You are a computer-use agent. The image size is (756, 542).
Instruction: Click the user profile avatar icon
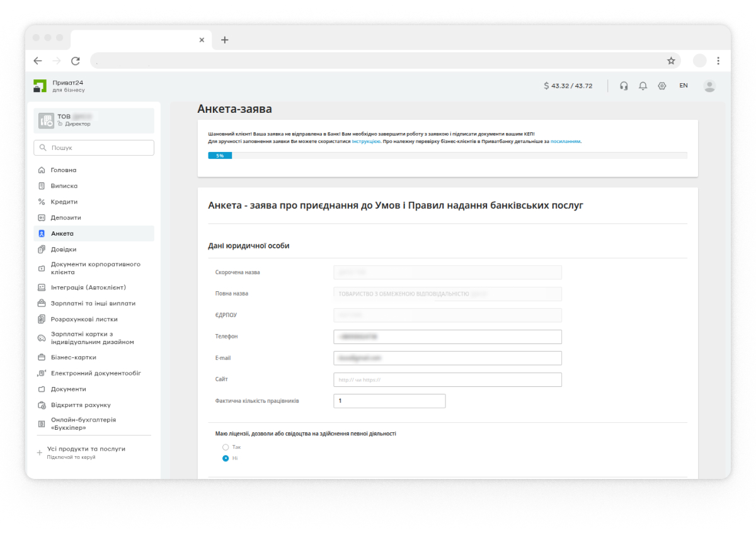pyautogui.click(x=709, y=86)
